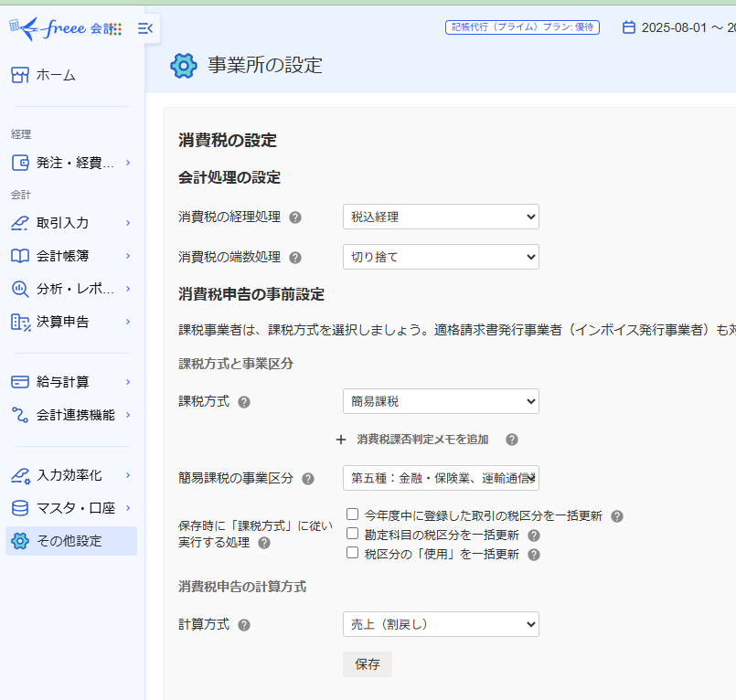Open help for 簡易課税の事業区分
Image resolution: width=736 pixels, height=700 pixels.
307,479
